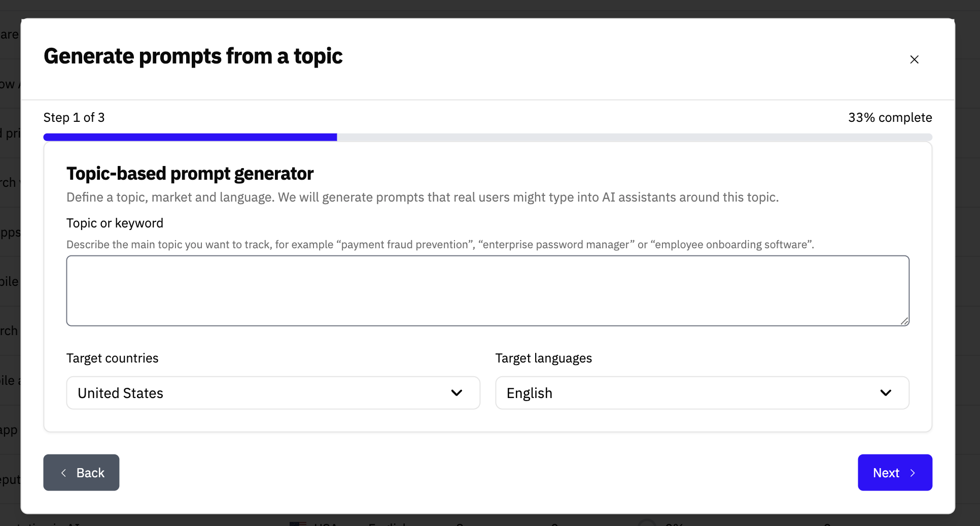Close the Generate prompts dialog
The image size is (980, 526).
coord(914,59)
